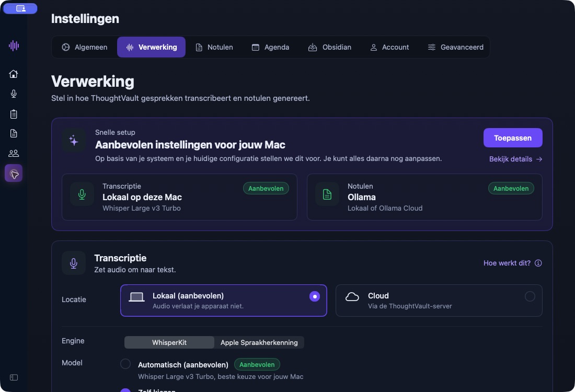Click the 'Audio verlaat je apparaat niet.' text
Screen dimensions: 575x392
coord(198,306)
